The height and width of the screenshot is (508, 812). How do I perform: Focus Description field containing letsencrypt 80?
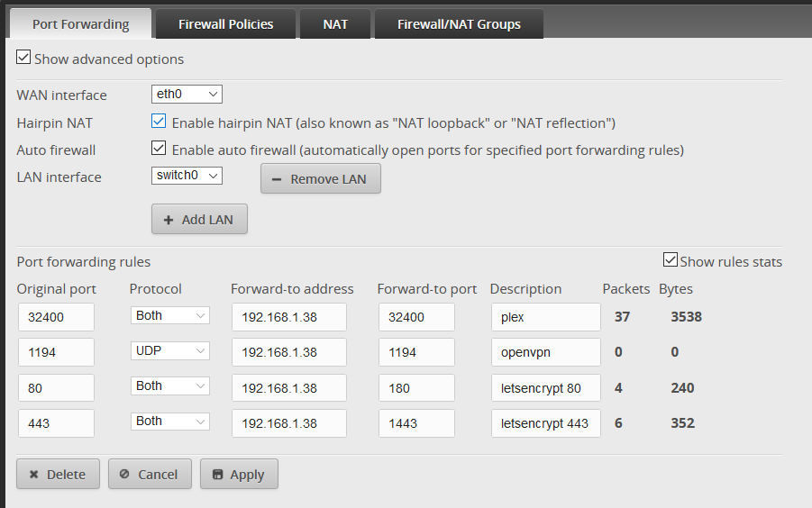click(546, 388)
